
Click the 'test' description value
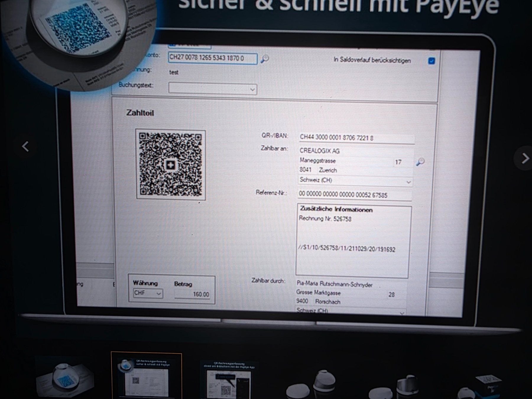click(174, 72)
